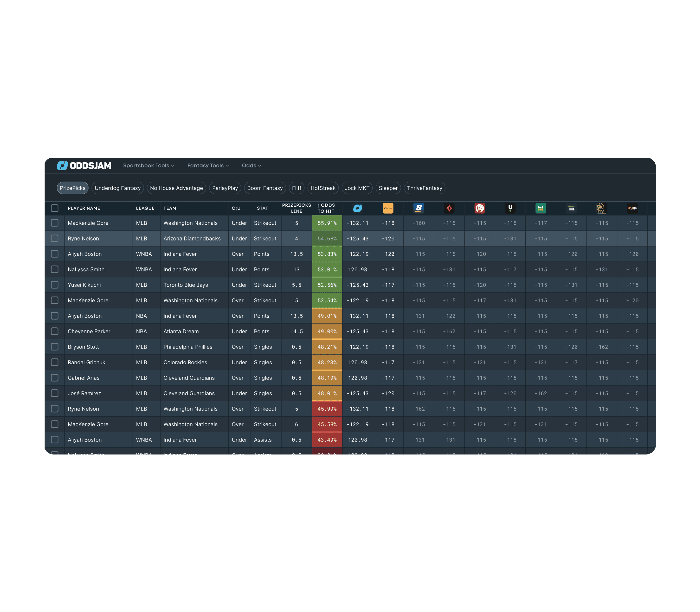The height and width of the screenshot is (612, 700).
Task: Click the BetMGM lion icon
Action: coord(602,208)
